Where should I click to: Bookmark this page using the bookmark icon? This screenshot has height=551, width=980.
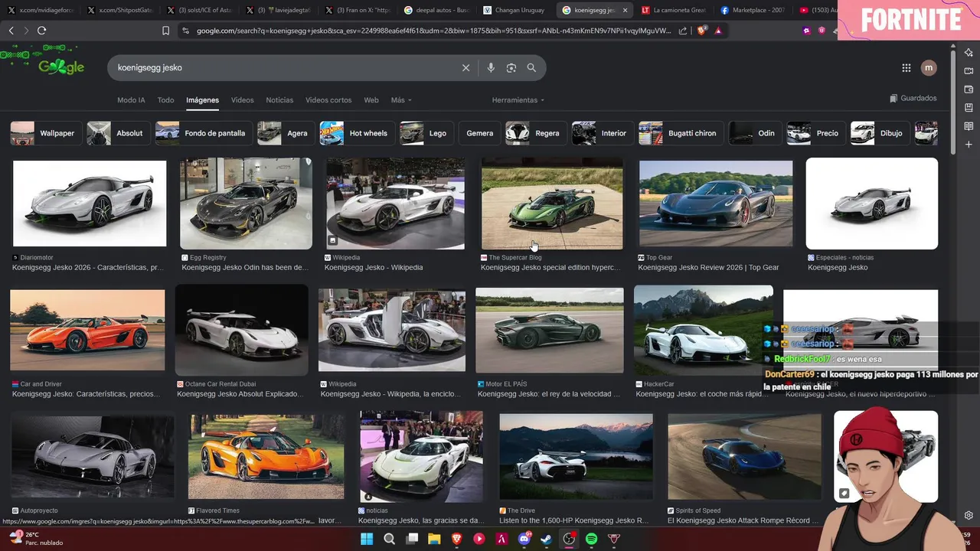(x=165, y=31)
